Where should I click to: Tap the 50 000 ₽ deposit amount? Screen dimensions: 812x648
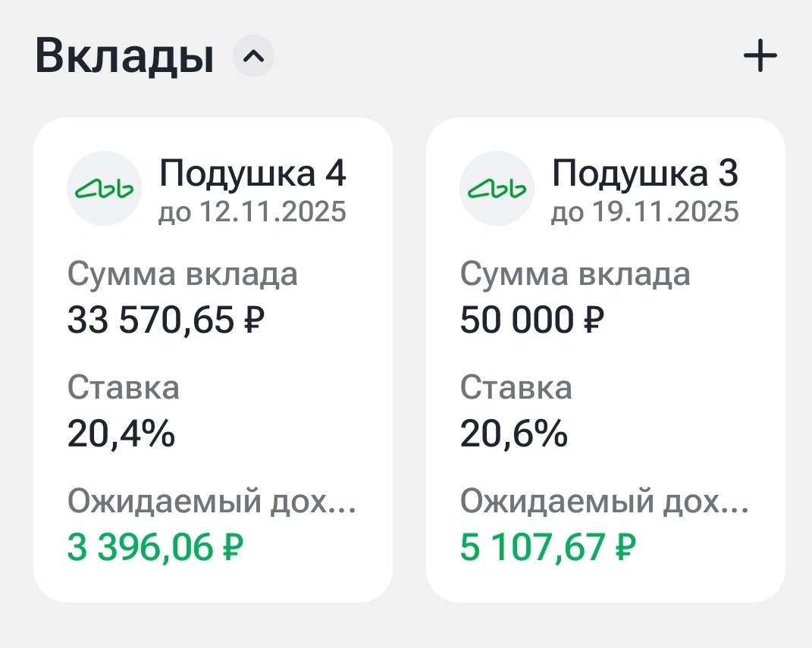(x=531, y=320)
